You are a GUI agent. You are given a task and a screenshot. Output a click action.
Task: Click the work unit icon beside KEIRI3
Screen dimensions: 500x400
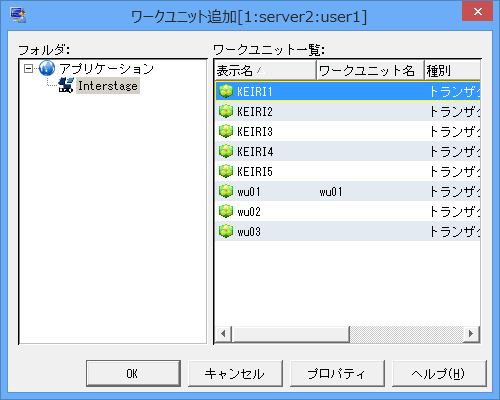point(226,131)
